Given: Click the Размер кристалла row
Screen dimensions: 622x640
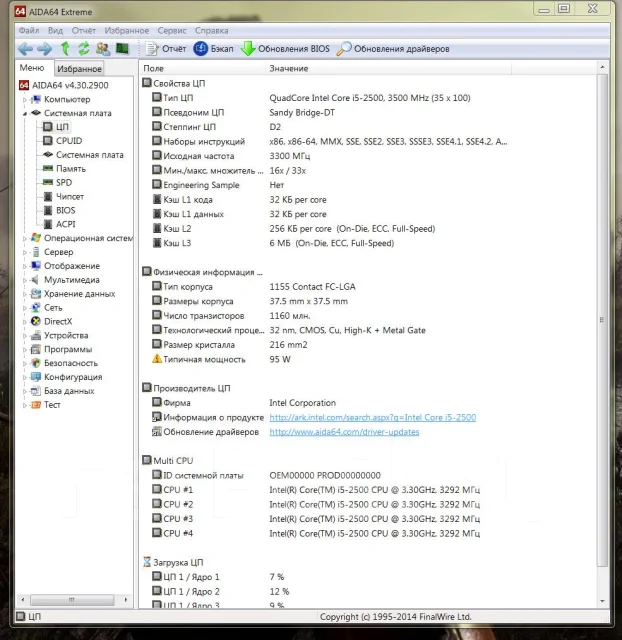Looking at the screenshot, I should tap(230, 345).
